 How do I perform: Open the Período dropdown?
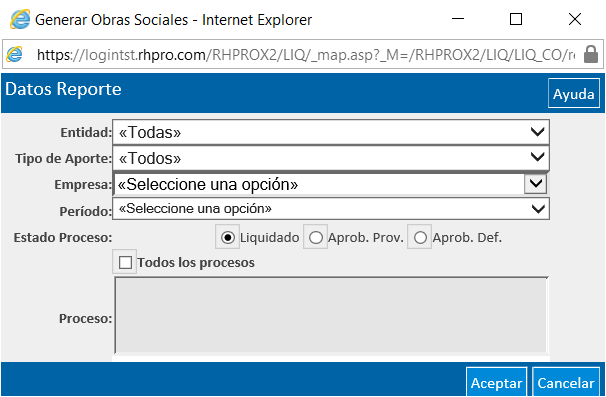click(x=331, y=209)
